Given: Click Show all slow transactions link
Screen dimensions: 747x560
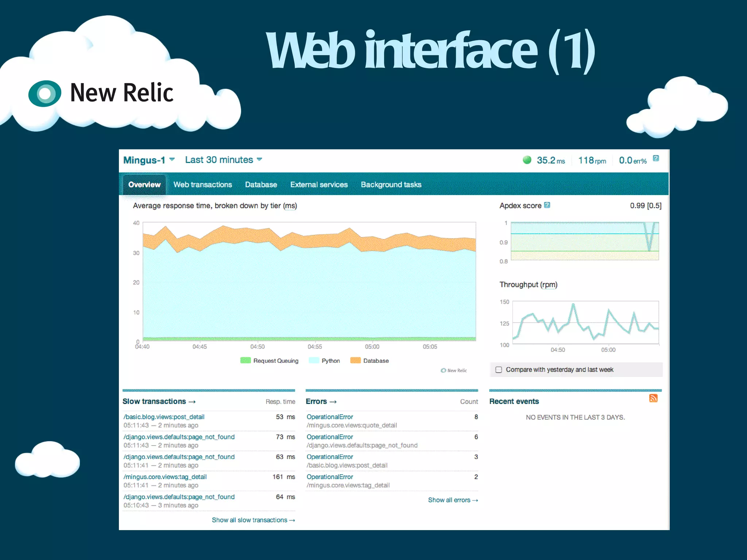Looking at the screenshot, I should point(253,520).
